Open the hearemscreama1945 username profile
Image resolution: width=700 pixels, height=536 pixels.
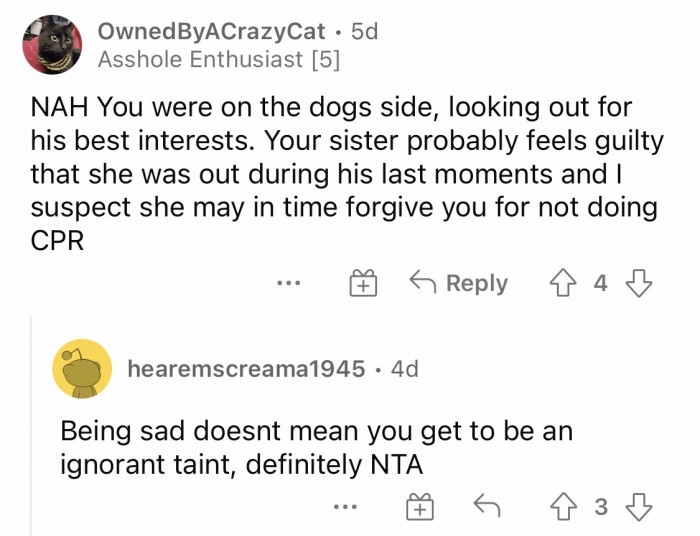[x=246, y=368]
